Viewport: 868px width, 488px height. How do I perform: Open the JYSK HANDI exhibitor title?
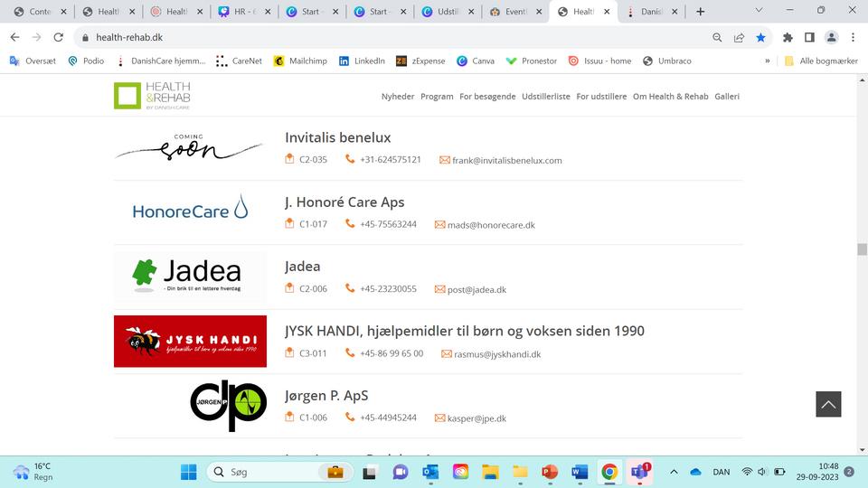465,331
